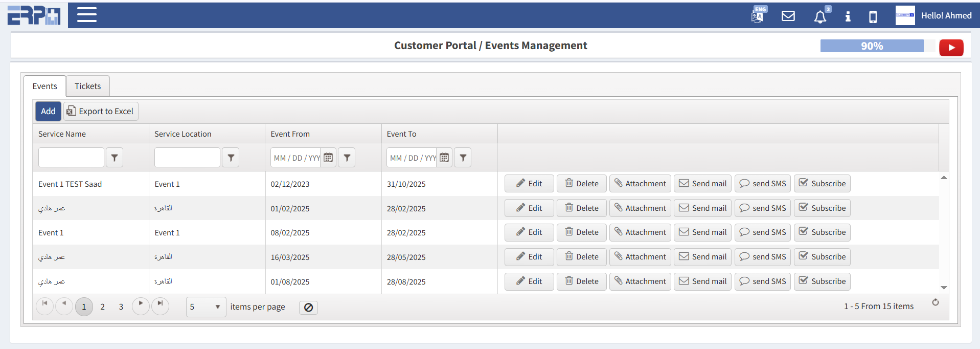Select the Events tab
This screenshot has height=349, width=980.
coord(44,86)
